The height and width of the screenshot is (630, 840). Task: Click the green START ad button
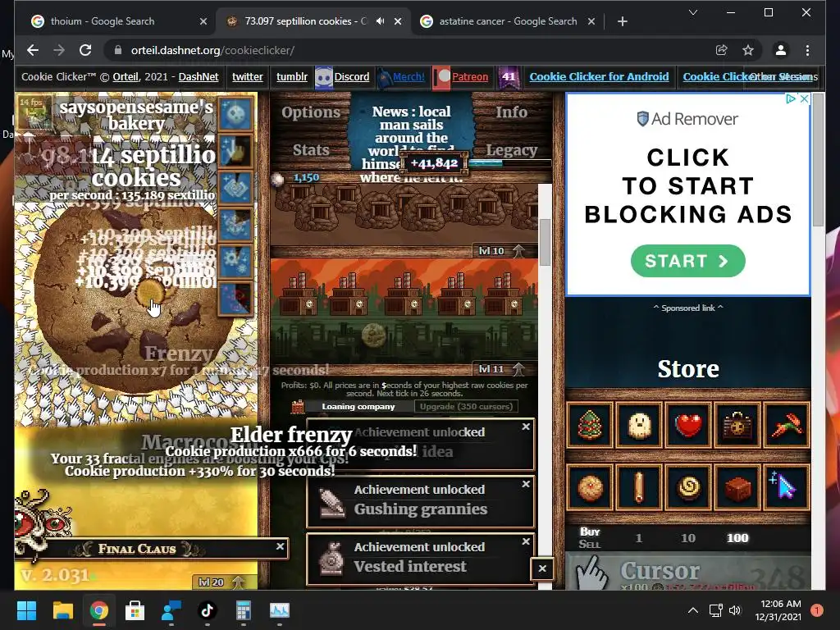tap(688, 261)
